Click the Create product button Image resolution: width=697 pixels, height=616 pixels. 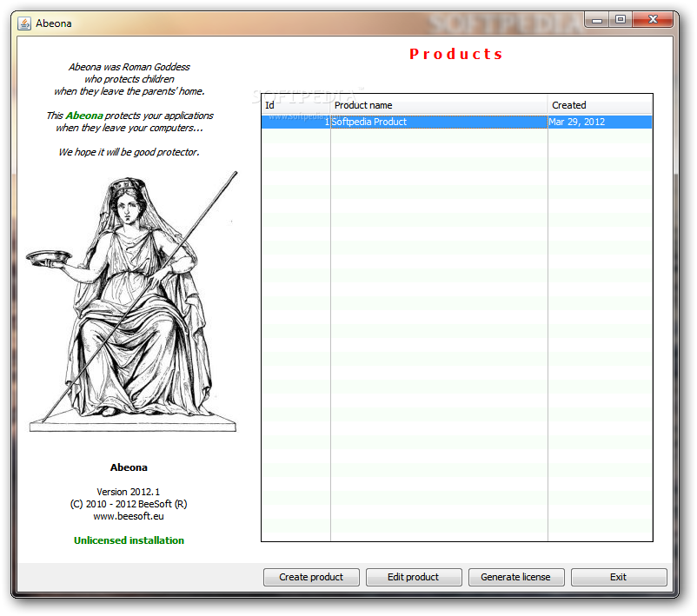pyautogui.click(x=311, y=577)
